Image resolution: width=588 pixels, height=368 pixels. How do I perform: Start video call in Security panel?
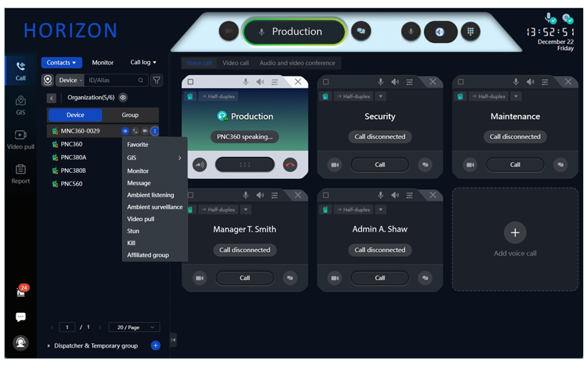(335, 165)
